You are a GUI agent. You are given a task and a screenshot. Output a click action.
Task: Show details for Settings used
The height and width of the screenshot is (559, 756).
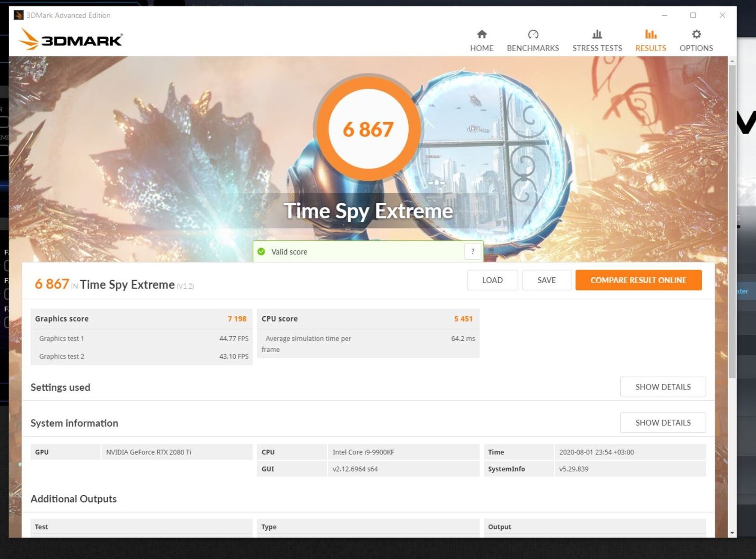663,387
